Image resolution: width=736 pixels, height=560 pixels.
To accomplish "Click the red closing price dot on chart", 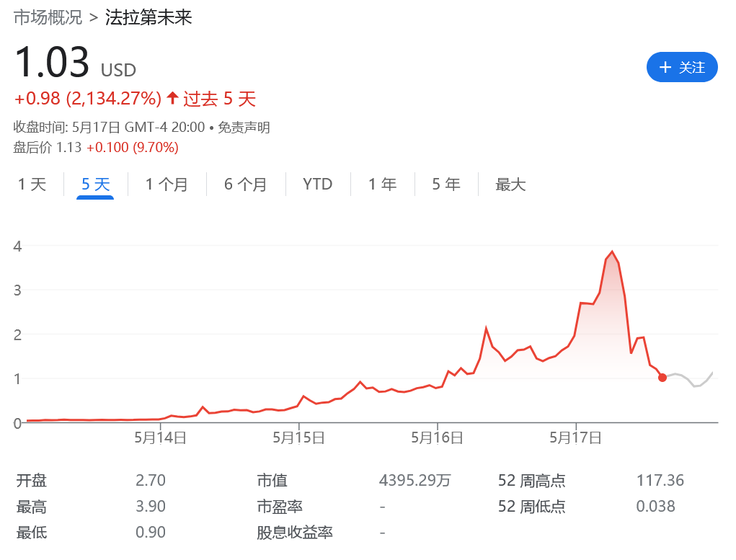I will point(662,378).
